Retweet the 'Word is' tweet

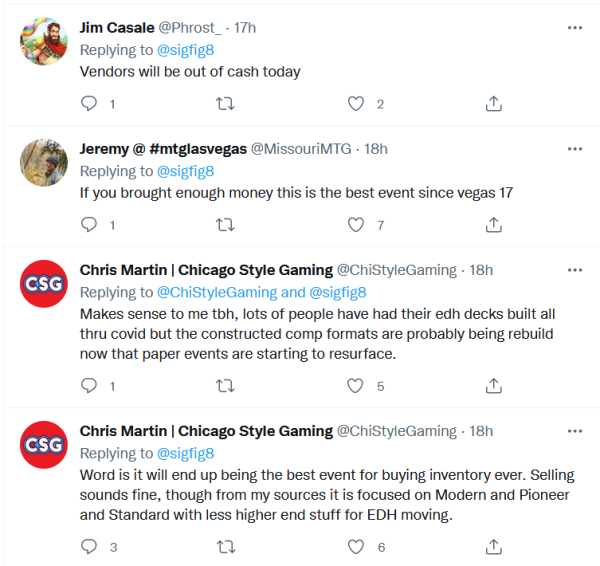tap(226, 546)
